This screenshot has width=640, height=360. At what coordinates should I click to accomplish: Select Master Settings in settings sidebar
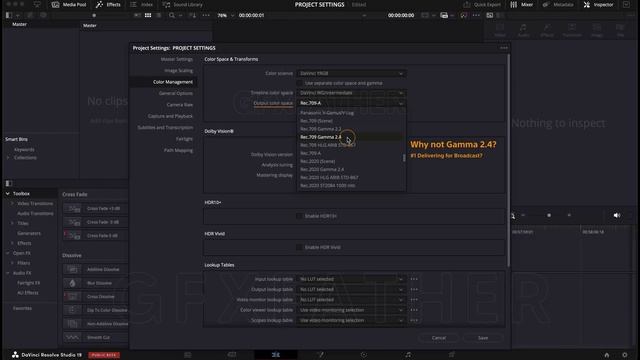(x=176, y=59)
